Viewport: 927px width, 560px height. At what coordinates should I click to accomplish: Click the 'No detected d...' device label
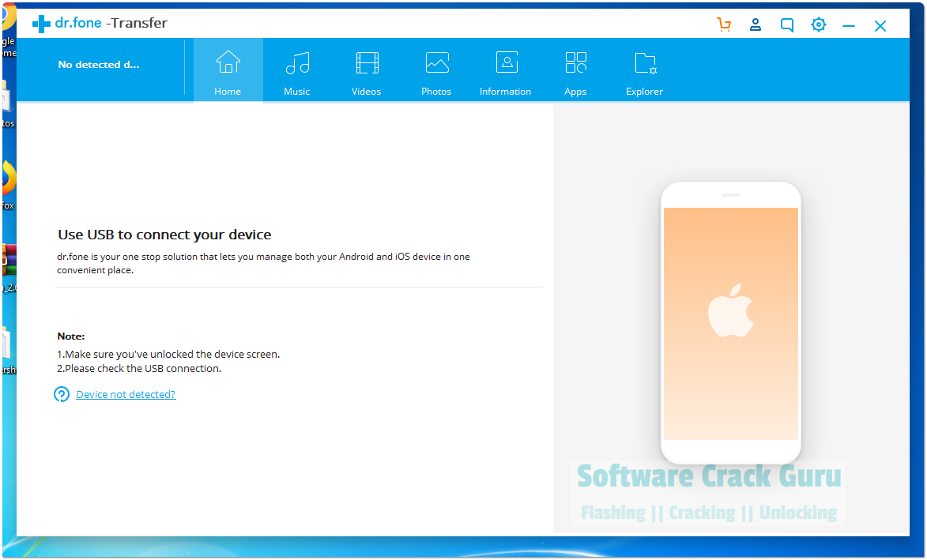coord(99,65)
